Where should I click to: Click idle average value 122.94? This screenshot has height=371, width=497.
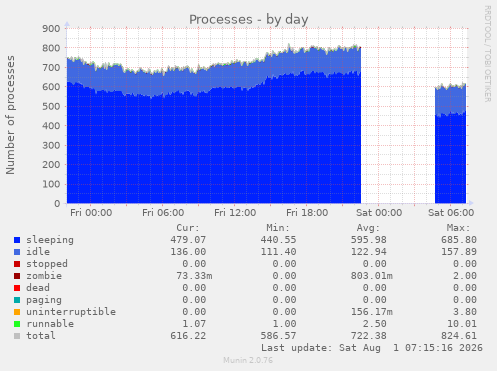pyautogui.click(x=369, y=252)
